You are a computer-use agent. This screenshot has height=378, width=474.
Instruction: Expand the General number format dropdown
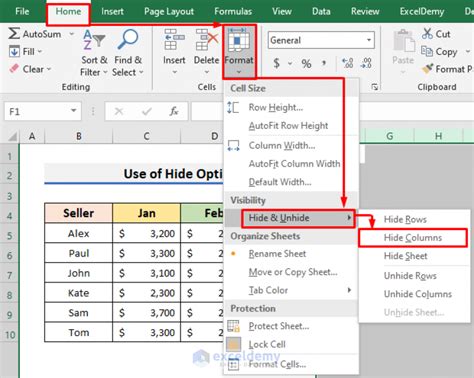tap(369, 40)
